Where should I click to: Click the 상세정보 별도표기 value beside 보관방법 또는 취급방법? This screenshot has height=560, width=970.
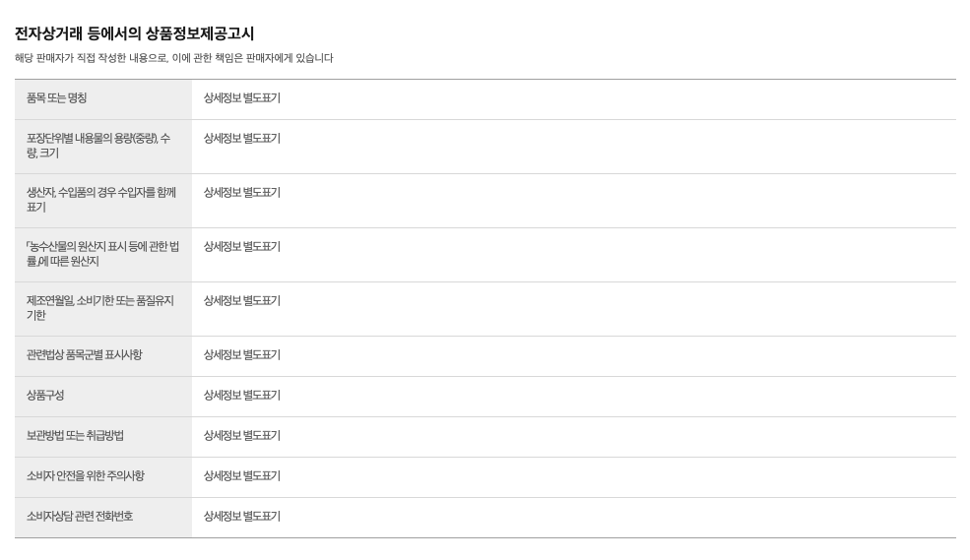coord(242,436)
